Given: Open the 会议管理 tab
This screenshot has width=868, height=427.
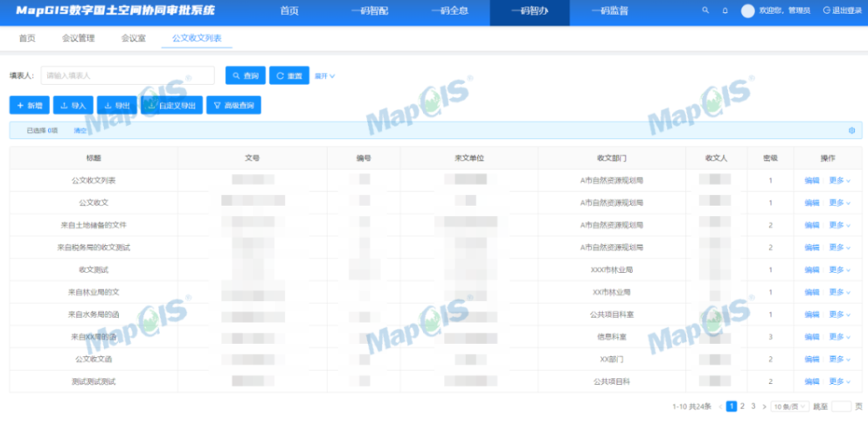Looking at the screenshot, I should tap(78, 38).
